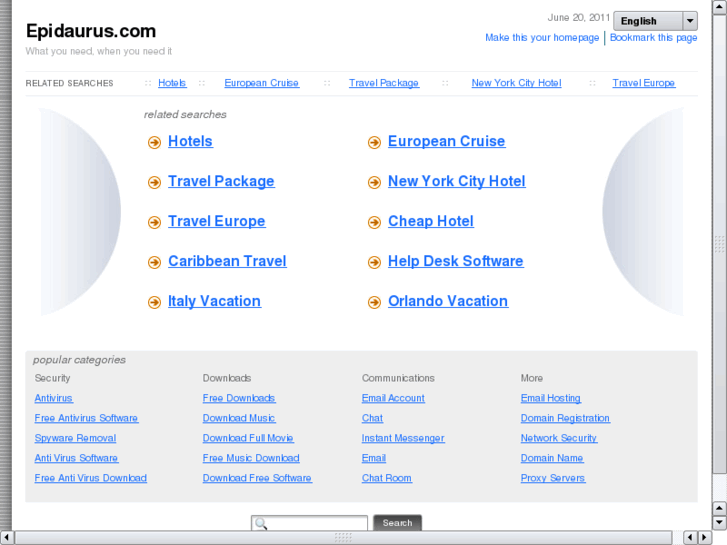Click the orange arrow icon beside Travel Europe
The width and height of the screenshot is (727, 545).
(x=154, y=222)
